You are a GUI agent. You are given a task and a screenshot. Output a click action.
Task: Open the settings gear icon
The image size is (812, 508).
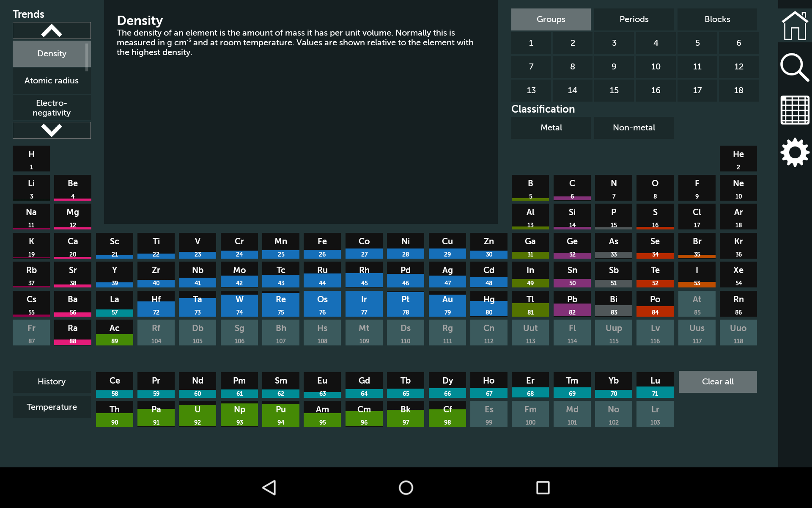794,152
